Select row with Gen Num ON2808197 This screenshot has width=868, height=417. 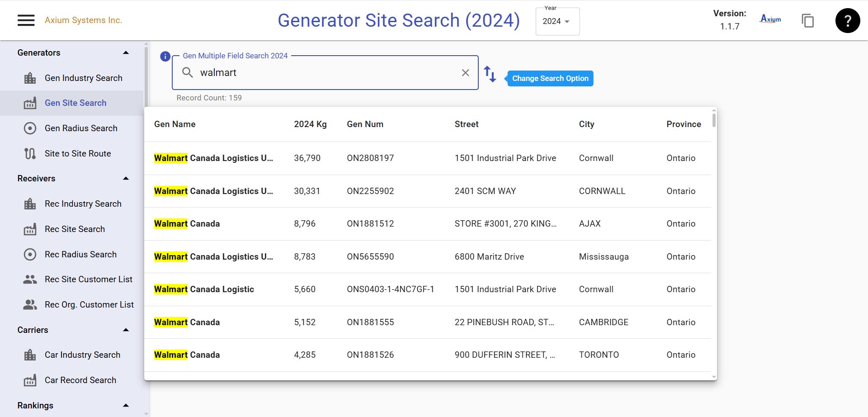click(x=428, y=158)
